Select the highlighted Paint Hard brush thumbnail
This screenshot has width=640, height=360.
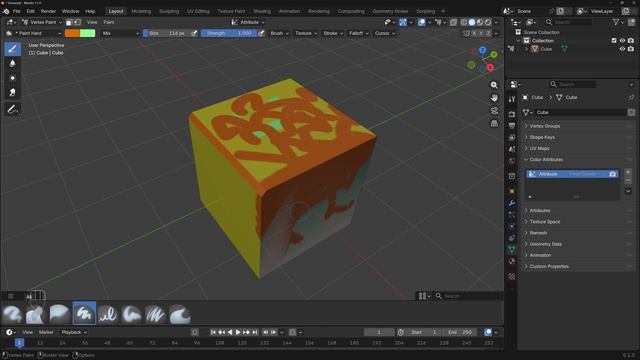click(84, 313)
